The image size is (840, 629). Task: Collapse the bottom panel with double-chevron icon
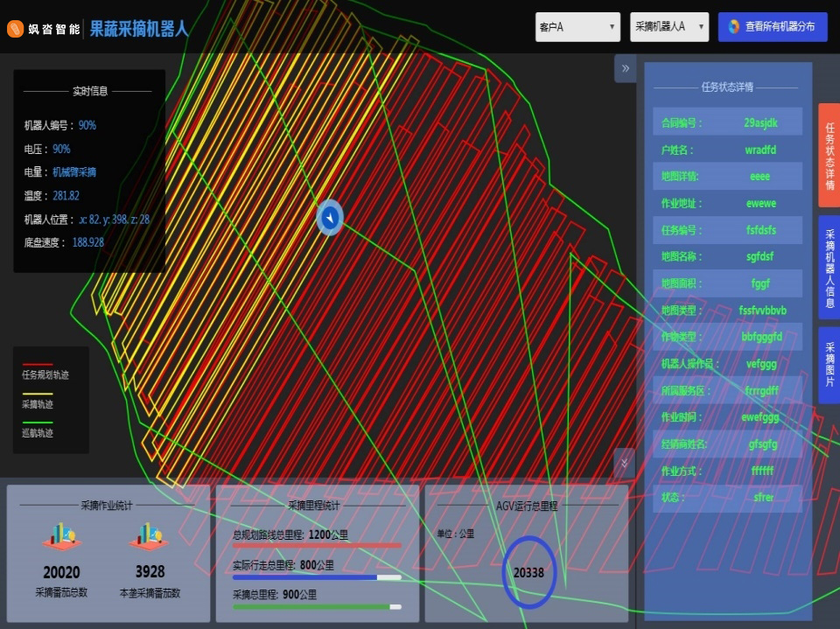(624, 463)
